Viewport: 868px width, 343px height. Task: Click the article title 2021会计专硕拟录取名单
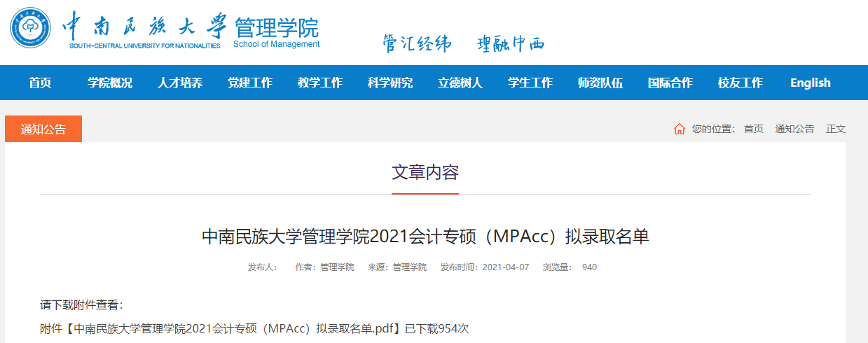pyautogui.click(x=425, y=237)
